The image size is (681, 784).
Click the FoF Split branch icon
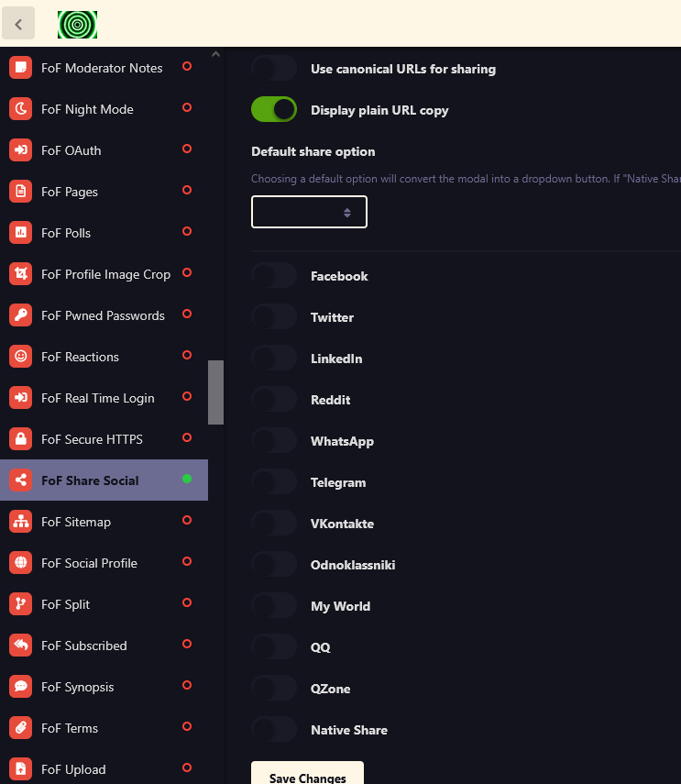click(x=20, y=604)
